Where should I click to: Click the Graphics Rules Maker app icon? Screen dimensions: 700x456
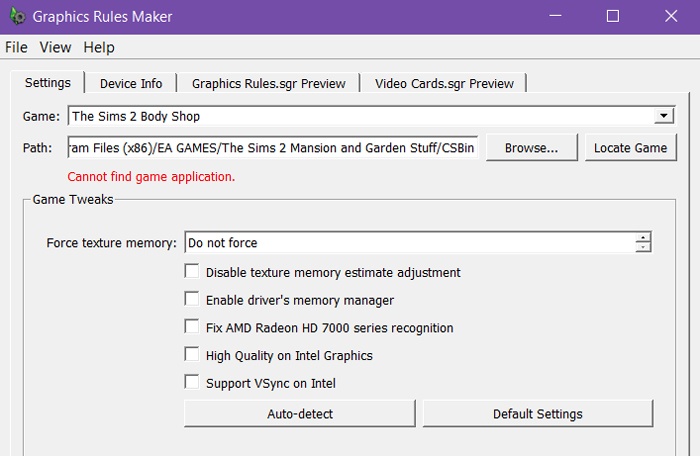(18, 17)
